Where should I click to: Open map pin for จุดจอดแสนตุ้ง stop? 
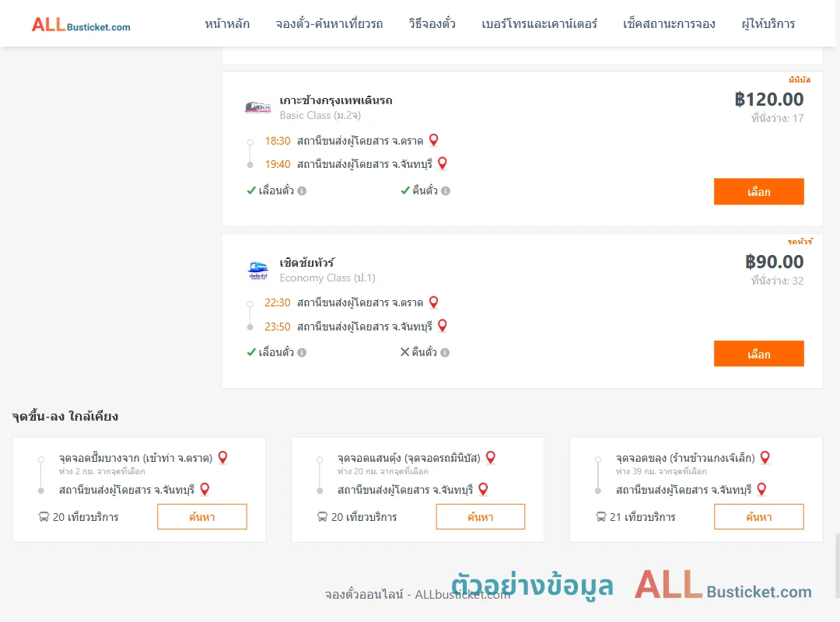coord(491,457)
